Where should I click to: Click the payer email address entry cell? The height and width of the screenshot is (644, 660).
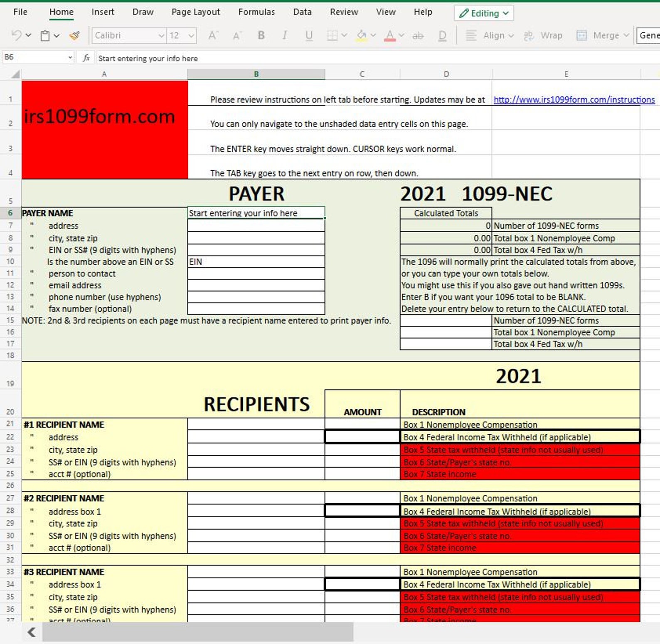pyautogui.click(x=256, y=285)
